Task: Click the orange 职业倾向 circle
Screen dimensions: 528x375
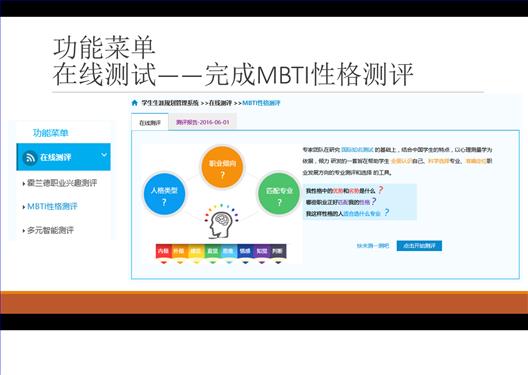Action: [x=222, y=167]
